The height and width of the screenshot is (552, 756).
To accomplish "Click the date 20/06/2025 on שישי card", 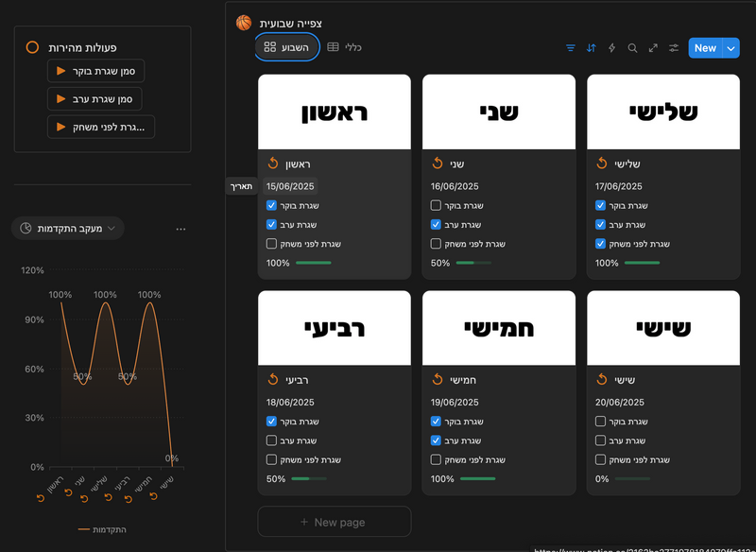I will (x=620, y=402).
